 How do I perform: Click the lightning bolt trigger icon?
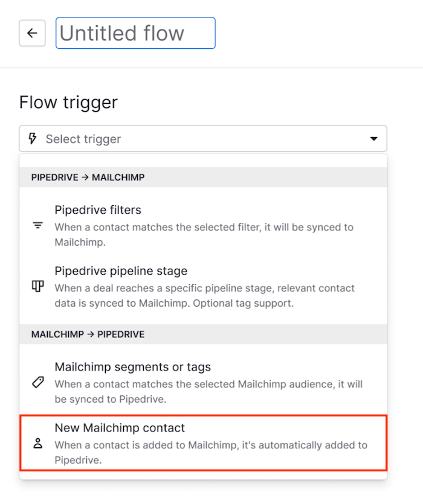click(x=33, y=139)
